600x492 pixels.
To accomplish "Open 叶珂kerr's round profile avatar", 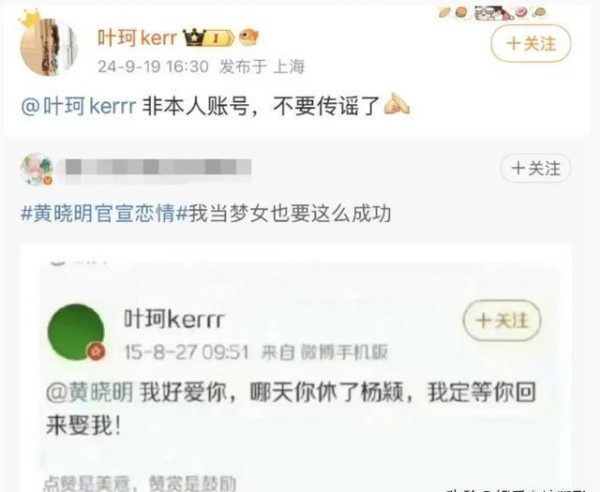I will tap(49, 47).
